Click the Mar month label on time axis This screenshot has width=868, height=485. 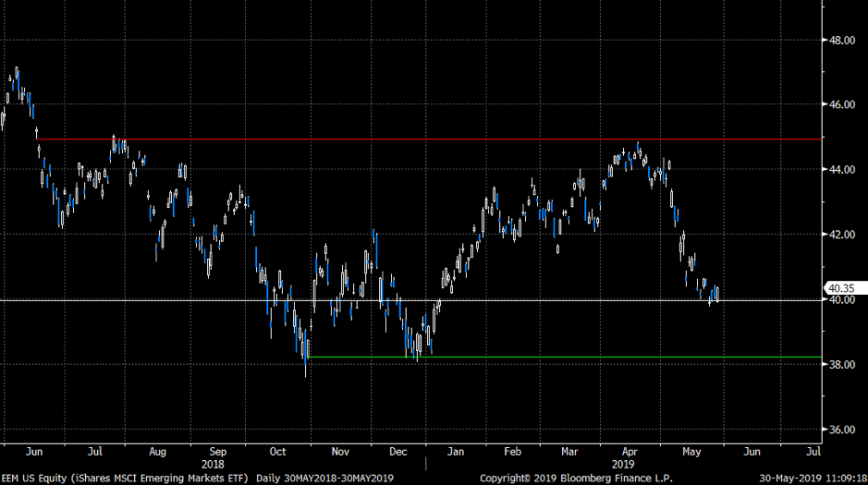point(569,452)
